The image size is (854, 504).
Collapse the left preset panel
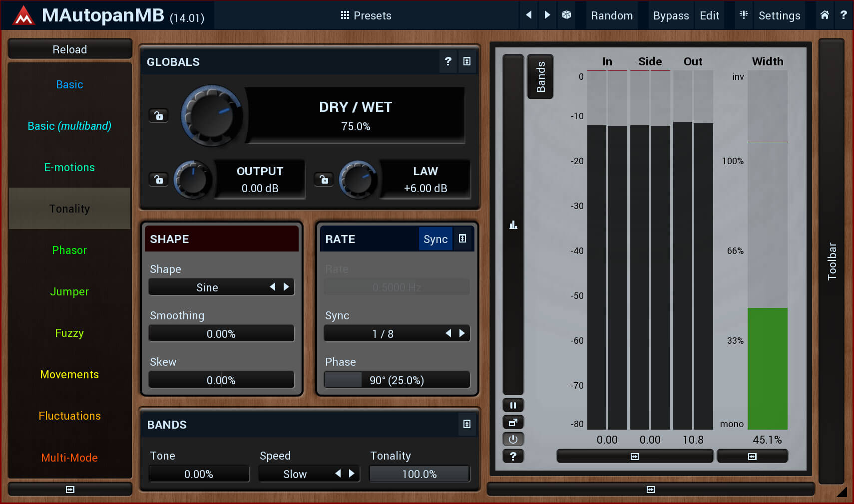coord(70,490)
